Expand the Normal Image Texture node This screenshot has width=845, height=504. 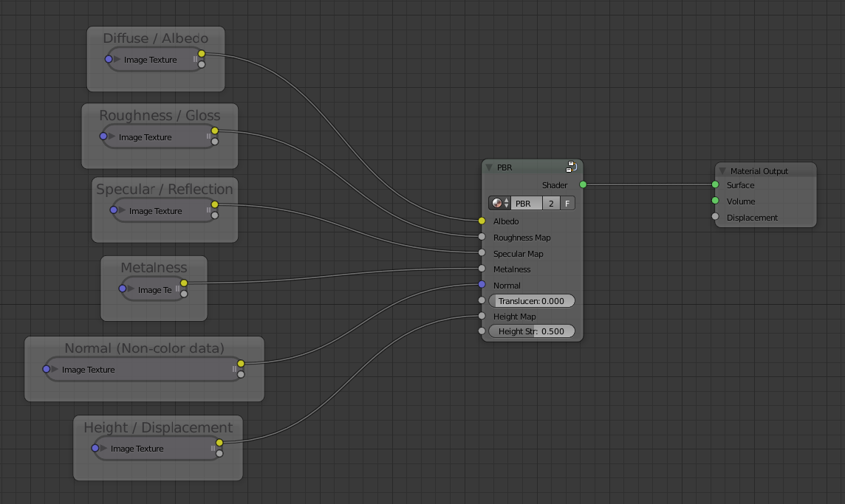tap(55, 370)
